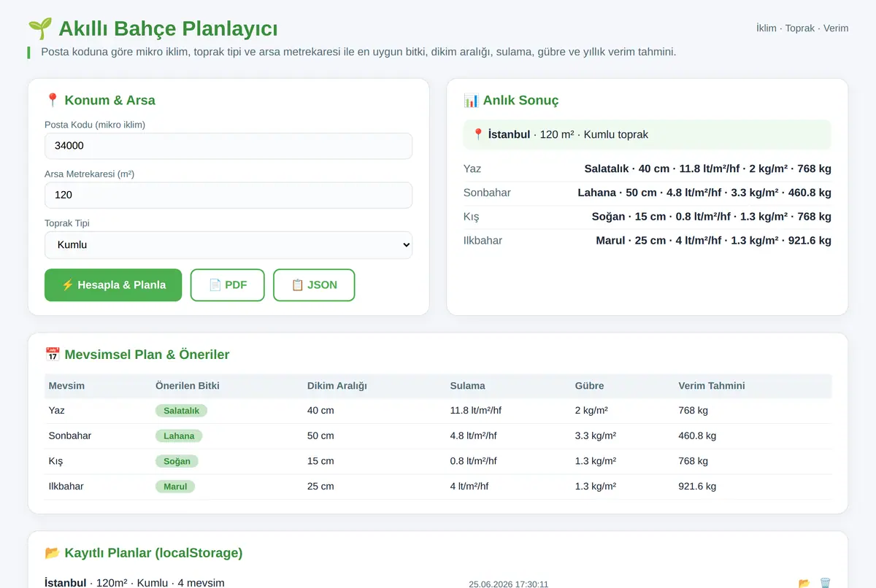Click the 3.3 kg/m² fertilizer cell in the table
The image size is (876, 588).
click(x=596, y=436)
